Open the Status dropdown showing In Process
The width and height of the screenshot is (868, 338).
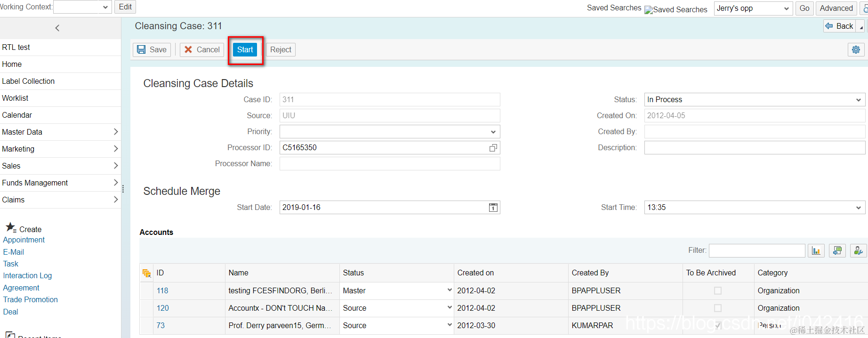click(x=755, y=99)
